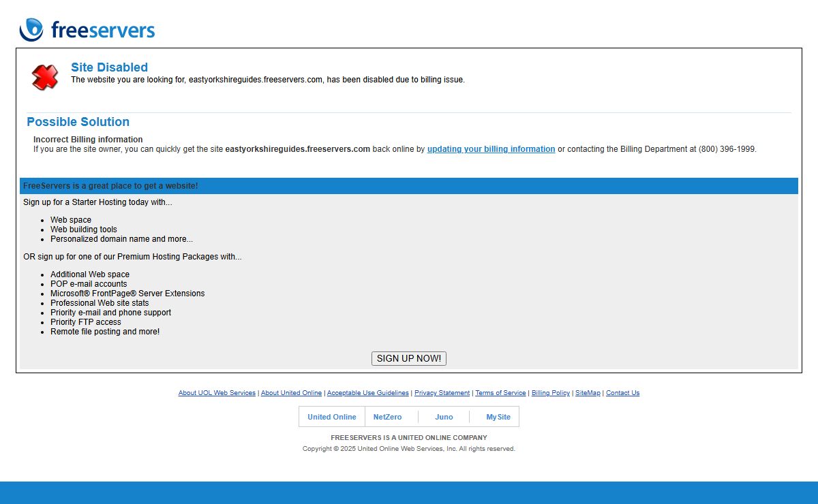Image resolution: width=818 pixels, height=504 pixels.
Task: Open the About UOL Web Services link
Action: 217,393
